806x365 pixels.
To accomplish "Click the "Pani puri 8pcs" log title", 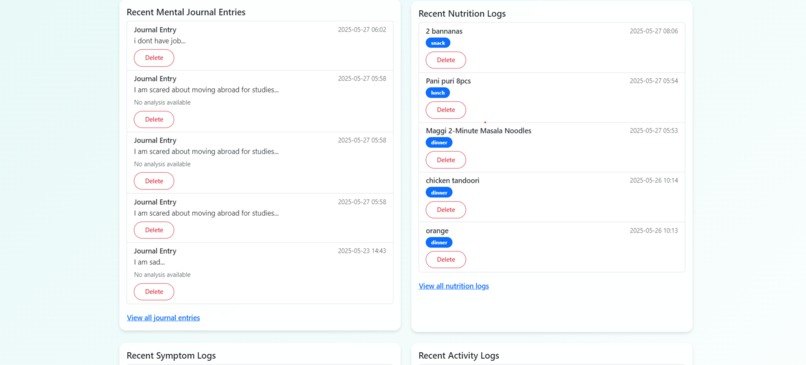I will (448, 81).
